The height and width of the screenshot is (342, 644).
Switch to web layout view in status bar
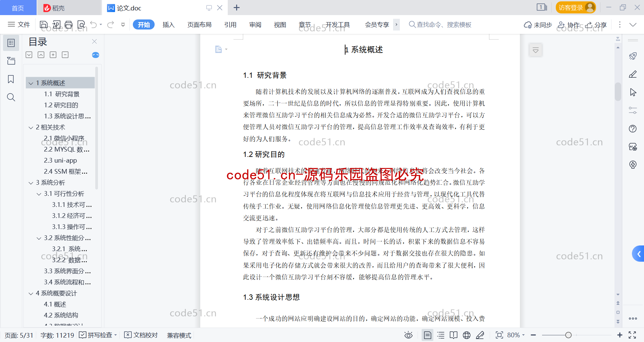click(x=467, y=335)
